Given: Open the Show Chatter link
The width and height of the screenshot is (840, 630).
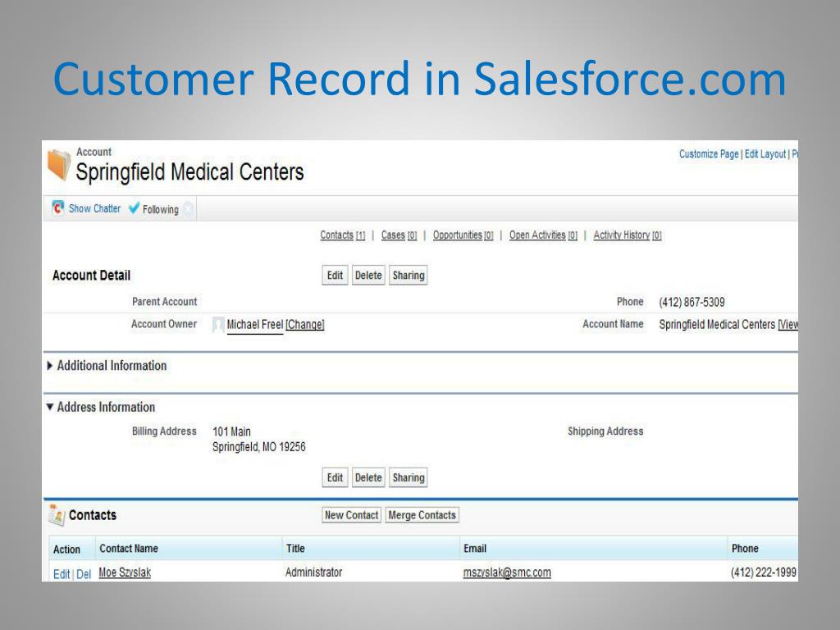Looking at the screenshot, I should [94, 208].
